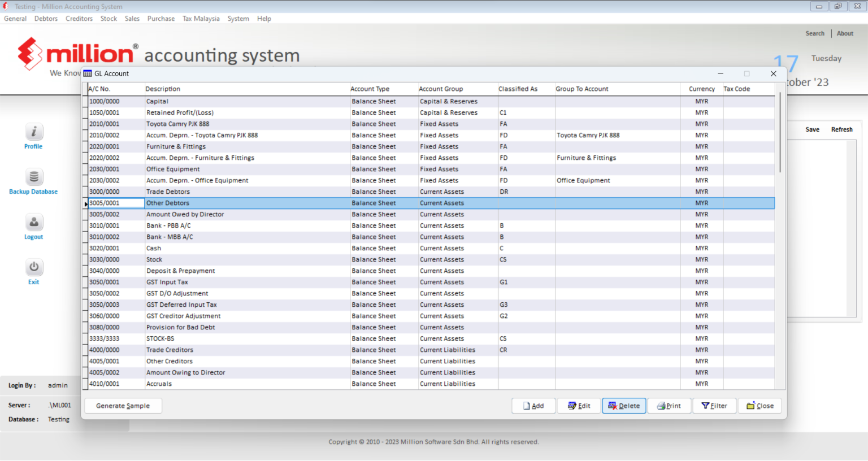This screenshot has width=868, height=461.
Task: Click the Exit power icon
Action: 34,268
